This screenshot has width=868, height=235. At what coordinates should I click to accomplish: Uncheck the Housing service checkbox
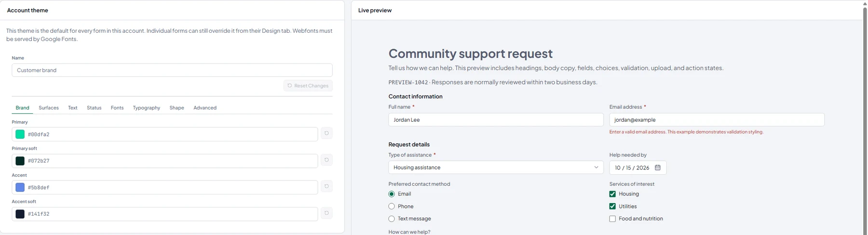pos(612,194)
